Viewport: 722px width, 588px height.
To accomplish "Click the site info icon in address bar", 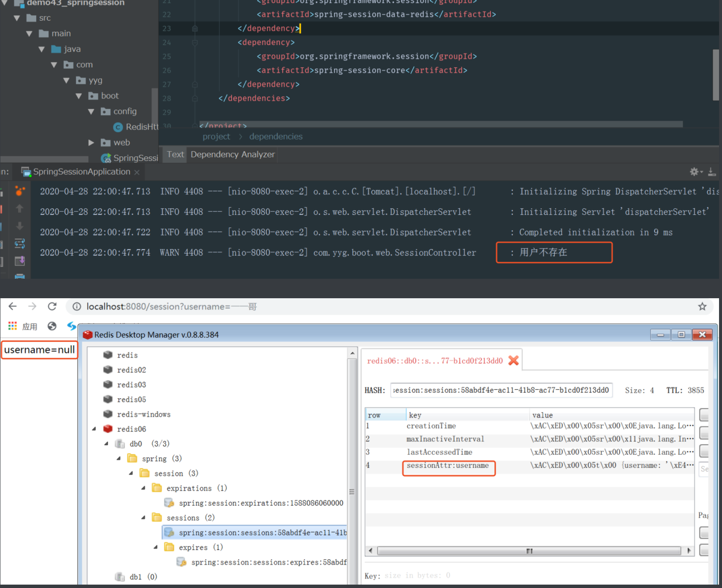I will click(x=77, y=307).
